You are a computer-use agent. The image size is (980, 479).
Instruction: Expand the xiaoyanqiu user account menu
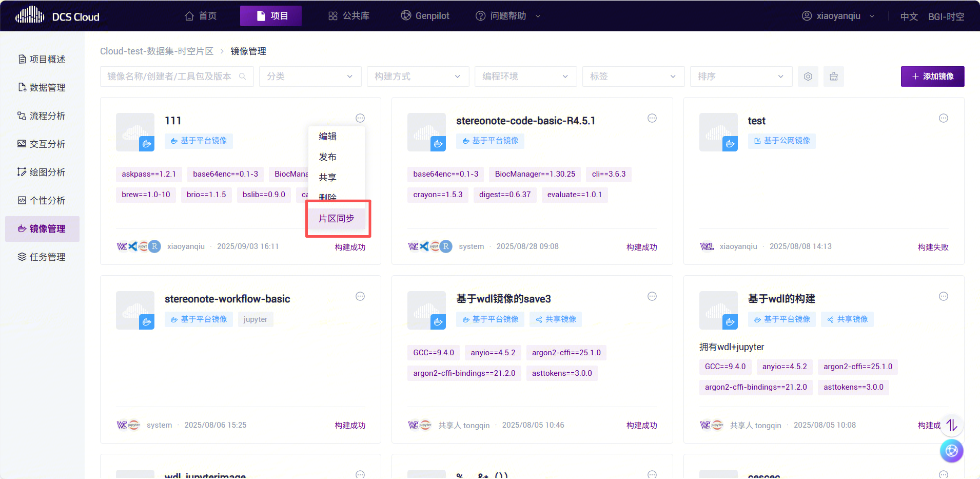[x=838, y=16]
